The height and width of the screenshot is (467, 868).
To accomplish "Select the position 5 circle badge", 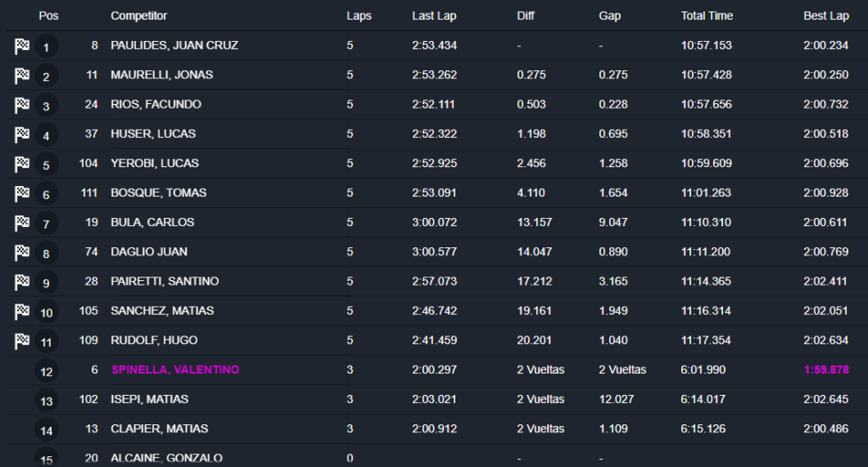I will (x=46, y=165).
